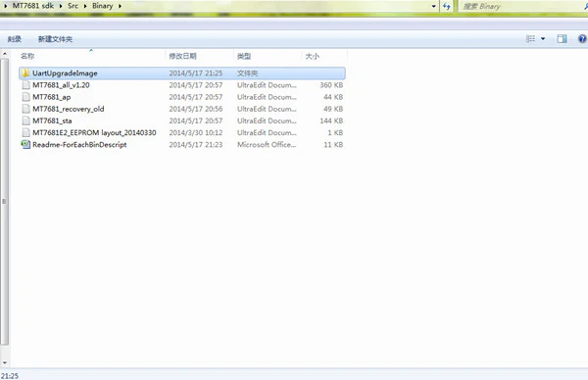Image resolution: width=588 pixels, height=380 pixels.
Task: Click the 文件夹 folder type cell
Action: click(x=248, y=73)
